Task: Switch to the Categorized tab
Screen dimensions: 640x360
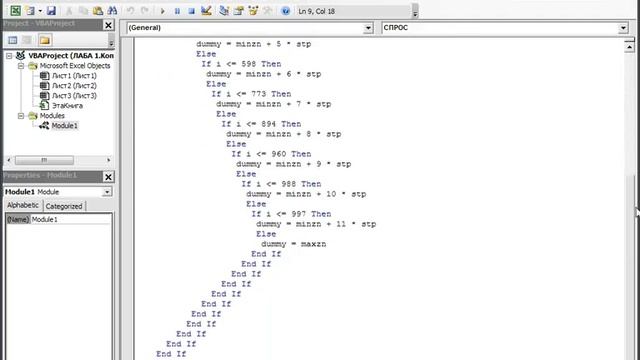Action: pyautogui.click(x=64, y=206)
